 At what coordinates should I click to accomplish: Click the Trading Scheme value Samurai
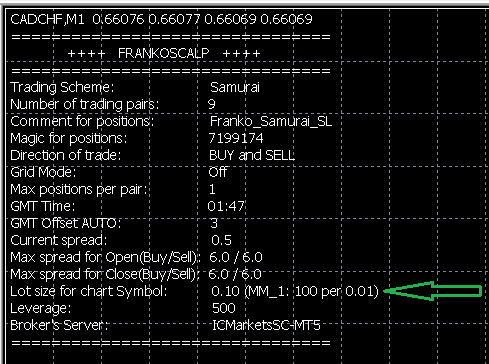(235, 87)
